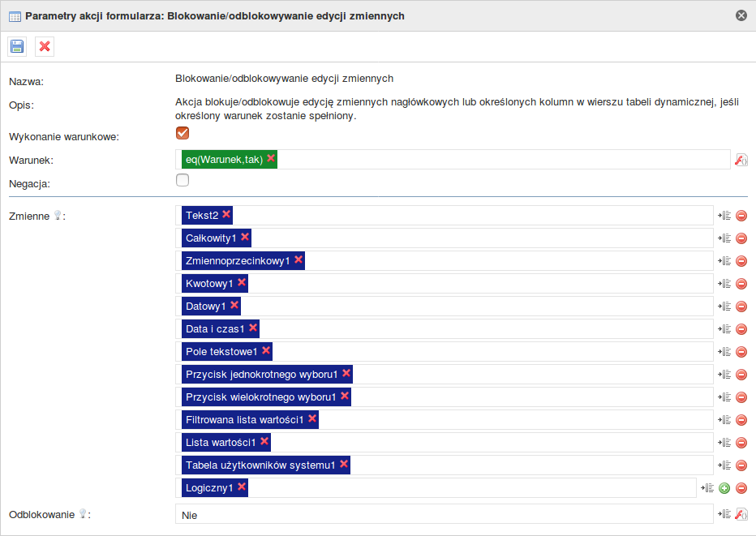Open variable picker for Przycisk jednokrotnego wyboru1 row
The image size is (756, 536).
[x=724, y=374]
